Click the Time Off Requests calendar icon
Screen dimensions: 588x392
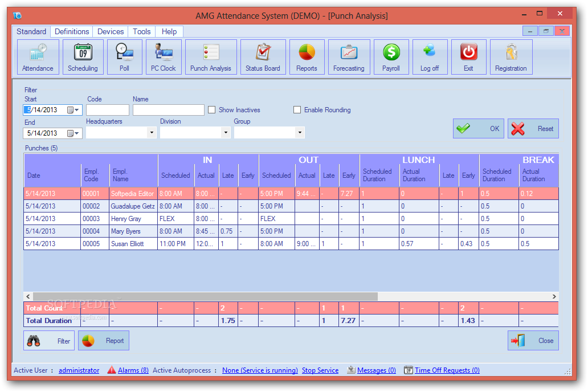[409, 370]
